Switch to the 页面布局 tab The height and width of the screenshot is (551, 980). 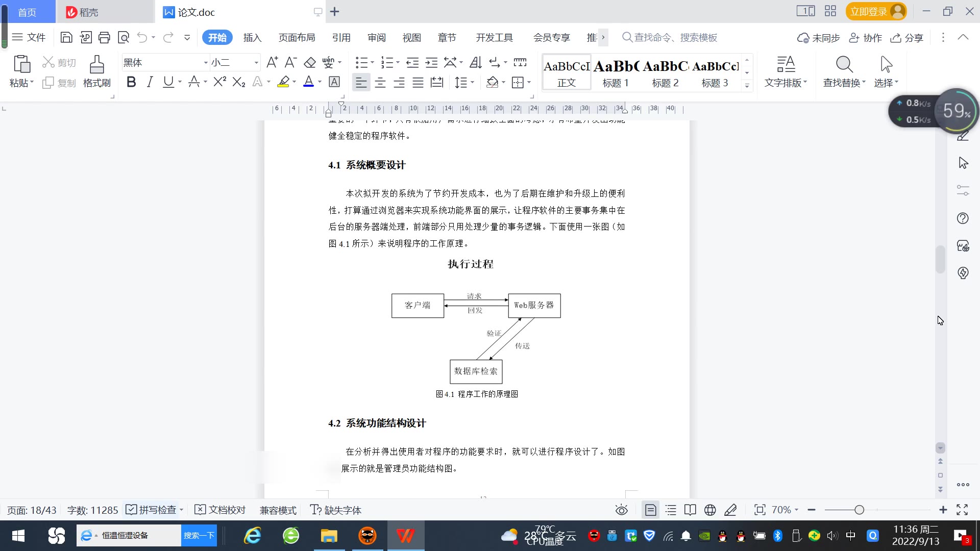[297, 37]
